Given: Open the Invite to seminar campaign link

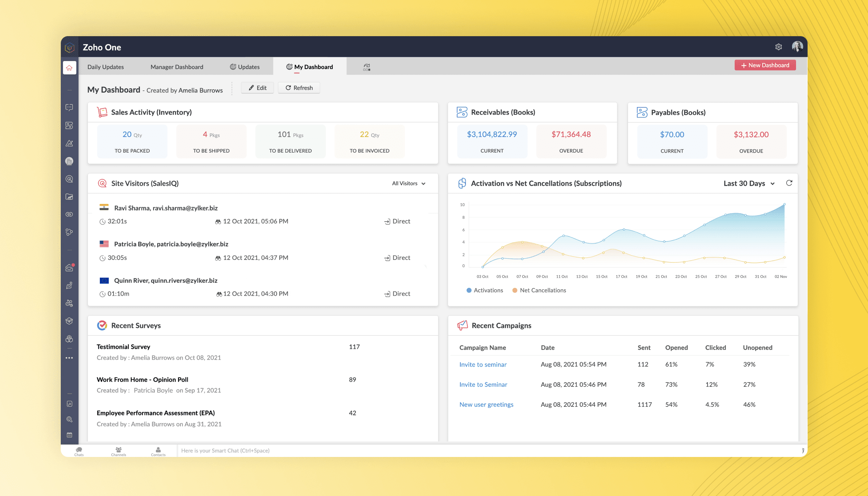Looking at the screenshot, I should pos(483,365).
